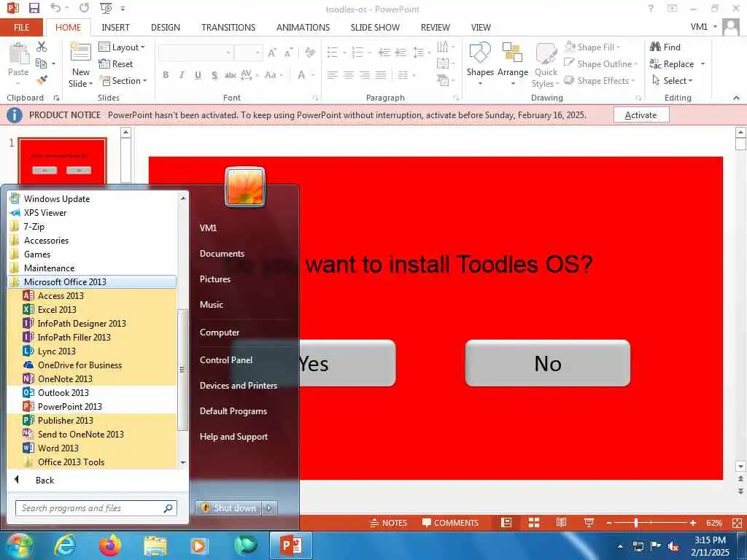
Task: Click Internet Explorer icon on taskbar
Action: (x=65, y=545)
